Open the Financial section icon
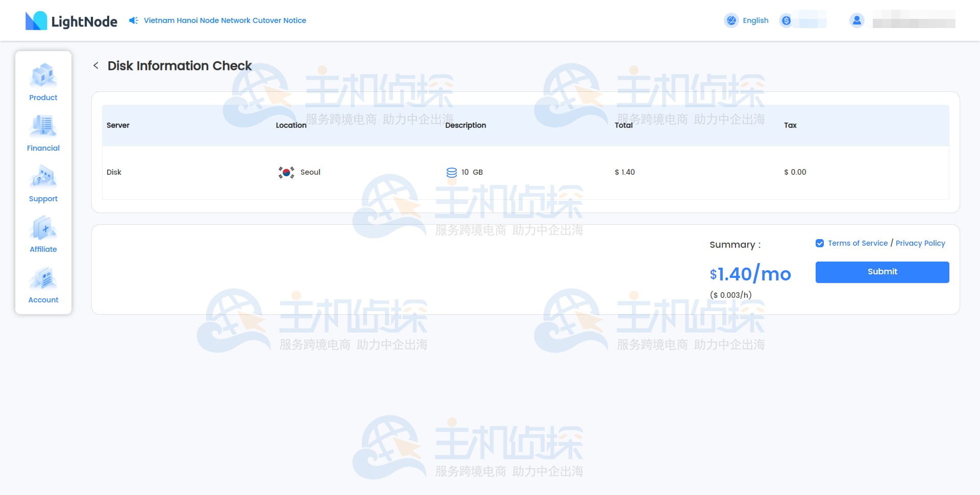Image resolution: width=980 pixels, height=495 pixels. (x=43, y=126)
